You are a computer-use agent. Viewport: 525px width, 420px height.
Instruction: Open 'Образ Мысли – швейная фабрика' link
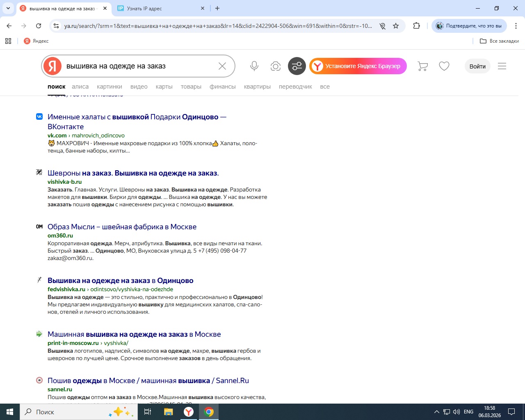[x=122, y=227]
